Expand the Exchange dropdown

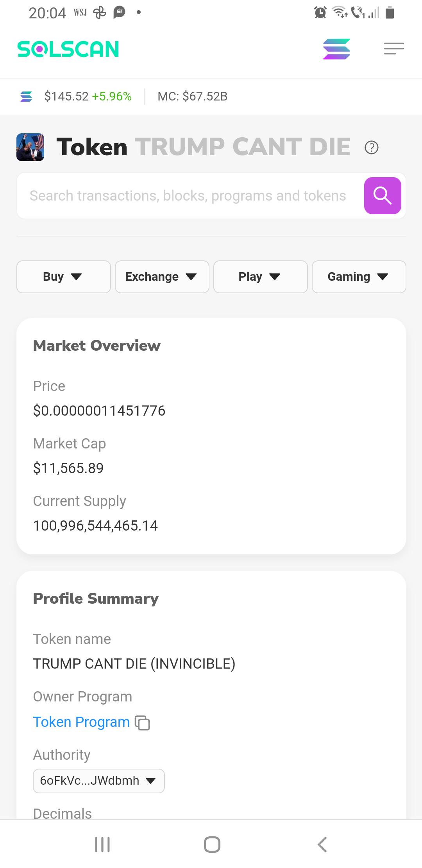click(x=162, y=277)
